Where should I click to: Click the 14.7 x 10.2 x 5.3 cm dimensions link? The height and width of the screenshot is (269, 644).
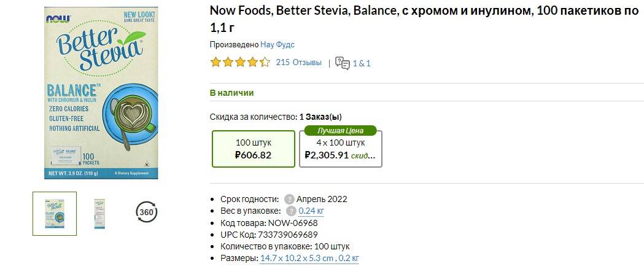(x=297, y=259)
